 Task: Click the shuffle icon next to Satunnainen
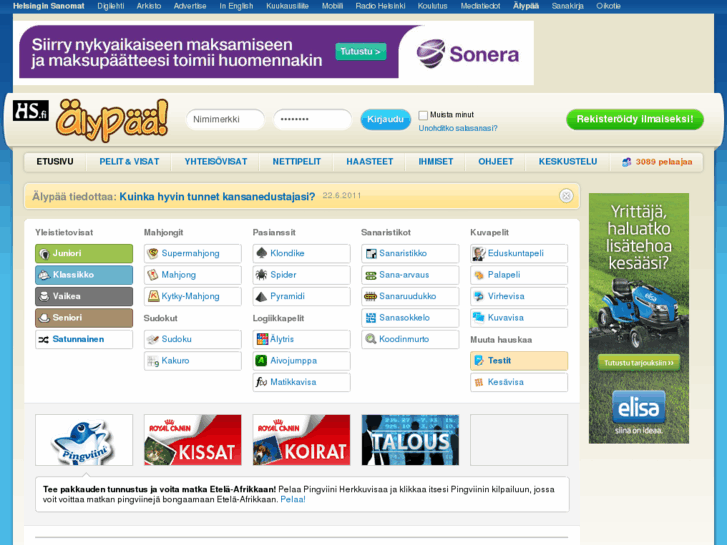[44, 340]
